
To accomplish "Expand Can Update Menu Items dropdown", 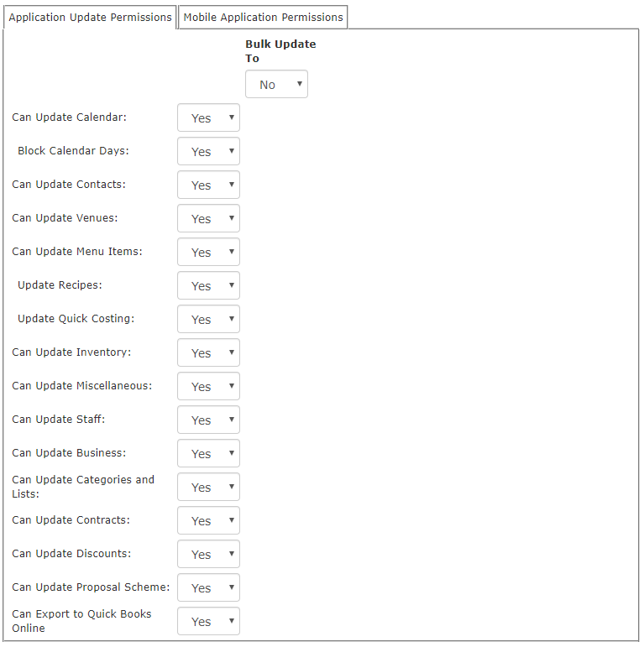I will click(208, 252).
